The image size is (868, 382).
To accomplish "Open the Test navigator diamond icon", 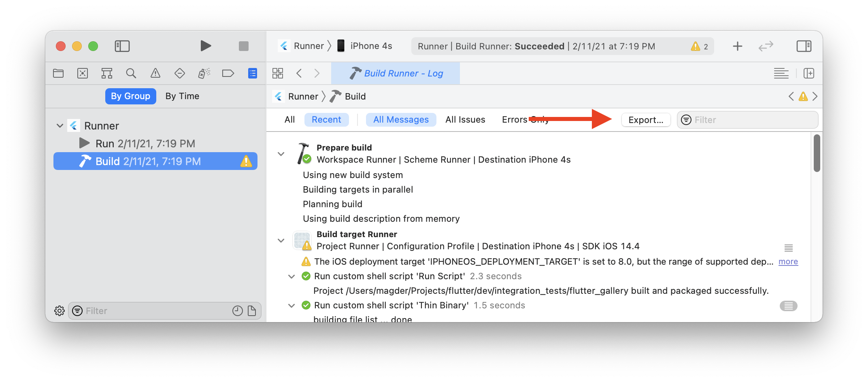I will [x=180, y=73].
